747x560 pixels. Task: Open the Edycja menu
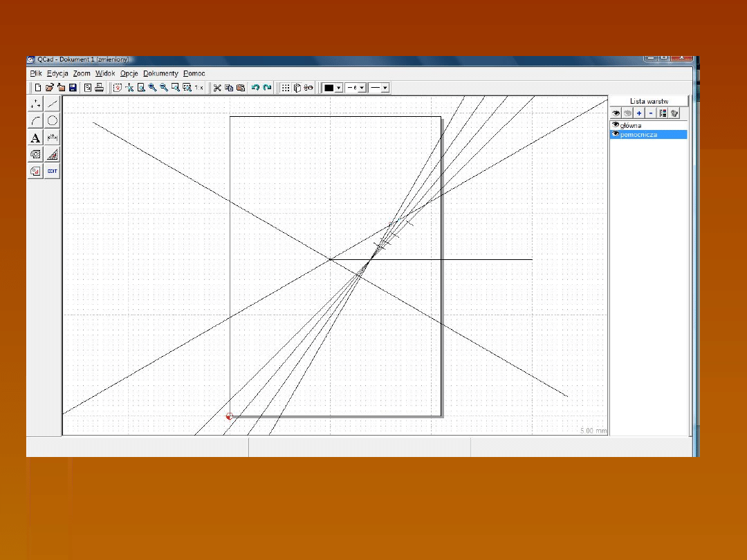tap(57, 73)
